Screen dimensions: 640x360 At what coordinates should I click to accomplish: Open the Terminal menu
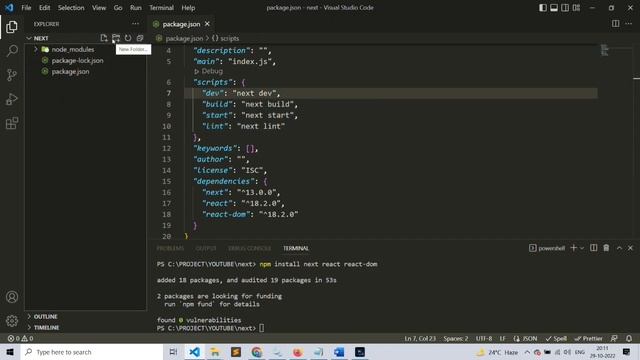pos(161,8)
